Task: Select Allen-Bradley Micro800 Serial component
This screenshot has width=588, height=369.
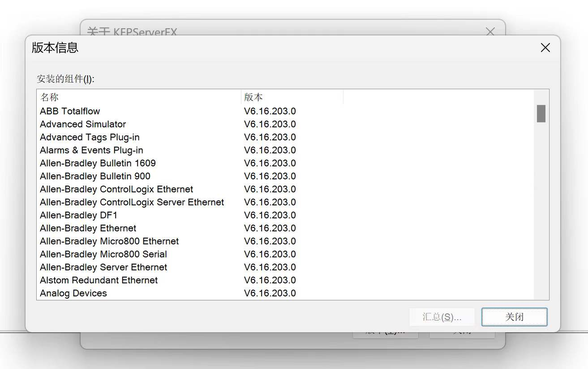Action: tap(103, 254)
